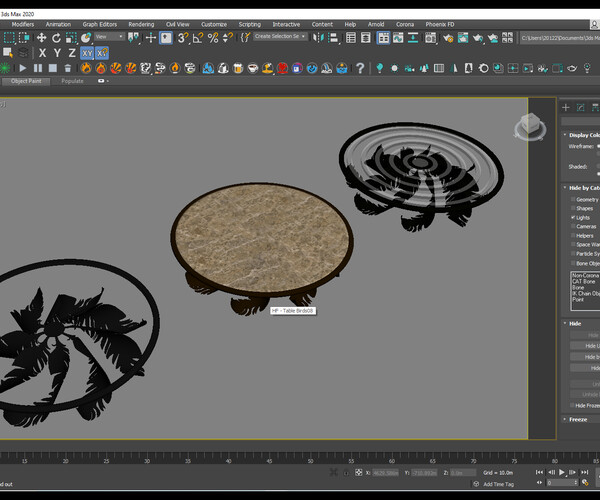Screen dimensions: 600x500
Task: Switch to the Populate tab
Action: click(x=72, y=81)
